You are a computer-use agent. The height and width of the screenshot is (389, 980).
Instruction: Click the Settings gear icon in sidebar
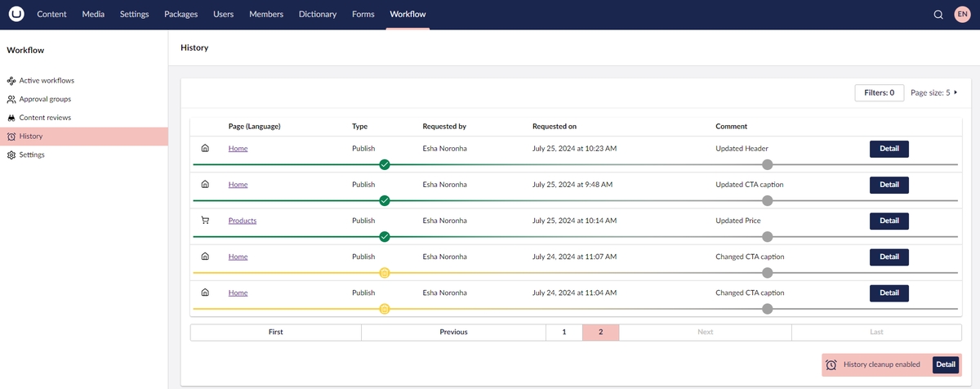click(11, 155)
